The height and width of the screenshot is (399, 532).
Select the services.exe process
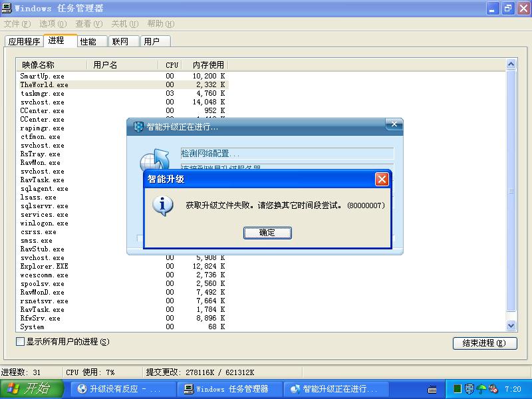pos(44,214)
